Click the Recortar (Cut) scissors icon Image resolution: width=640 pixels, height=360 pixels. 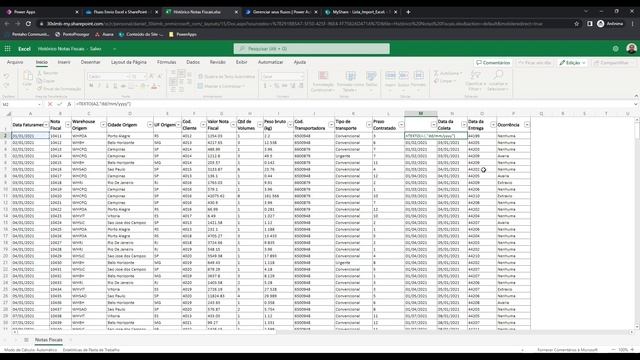[40, 73]
